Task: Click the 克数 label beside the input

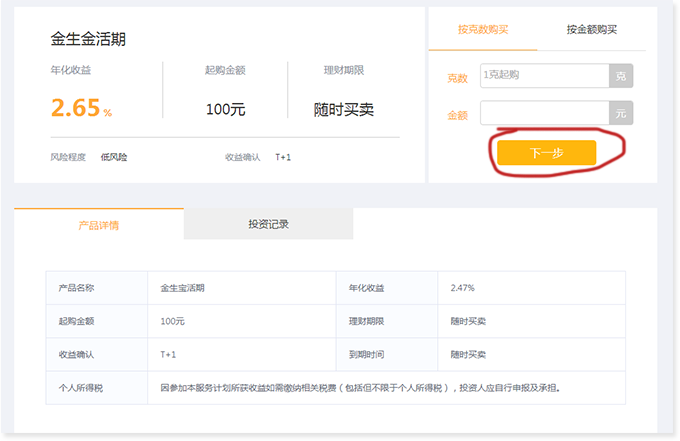Action: point(457,76)
